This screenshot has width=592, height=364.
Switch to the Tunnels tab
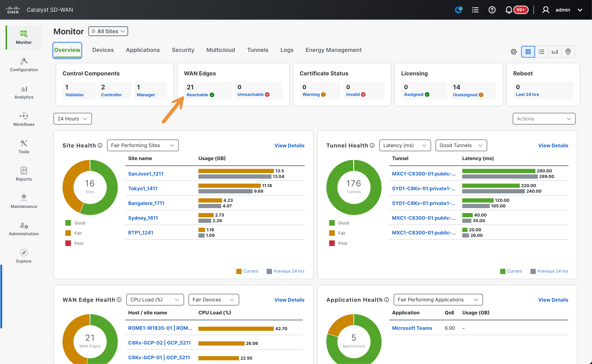point(257,50)
